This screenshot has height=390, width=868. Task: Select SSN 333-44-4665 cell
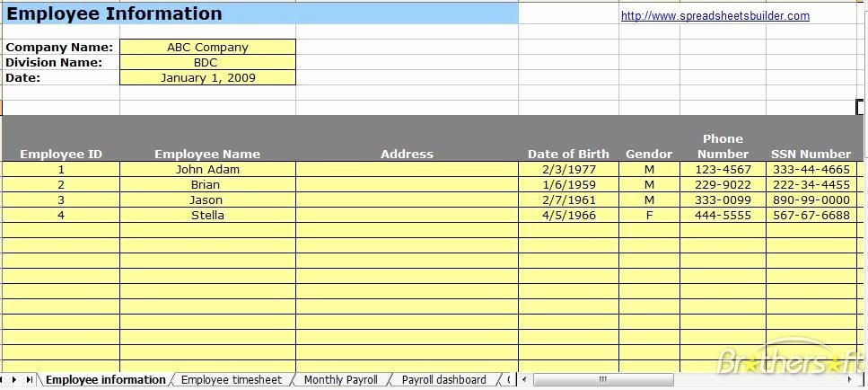coord(811,170)
